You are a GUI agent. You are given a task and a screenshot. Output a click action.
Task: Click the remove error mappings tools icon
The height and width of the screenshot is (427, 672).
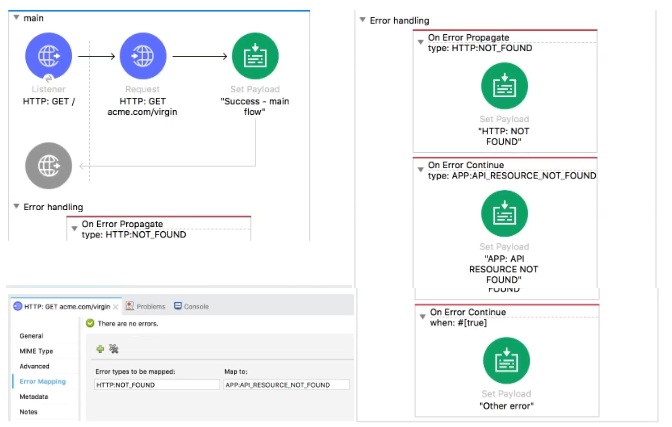click(x=114, y=348)
